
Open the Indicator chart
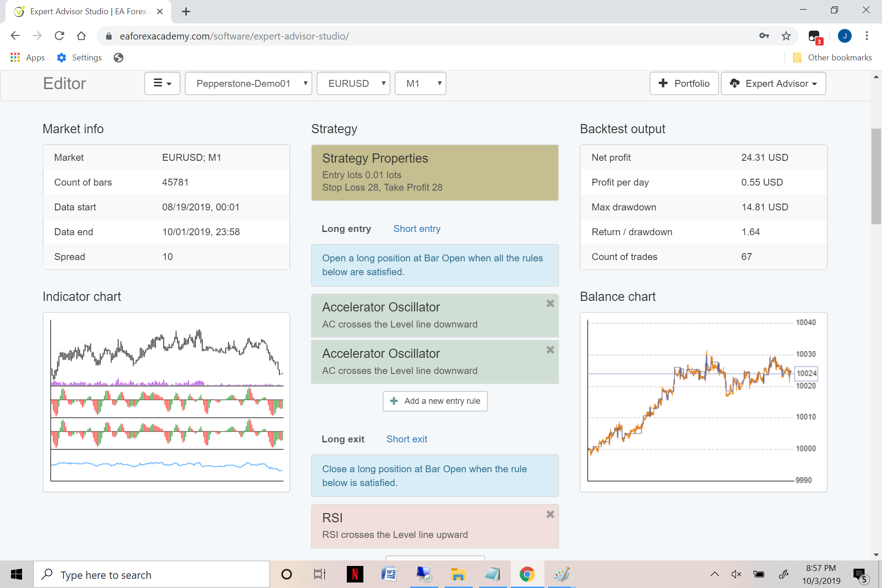click(x=166, y=402)
